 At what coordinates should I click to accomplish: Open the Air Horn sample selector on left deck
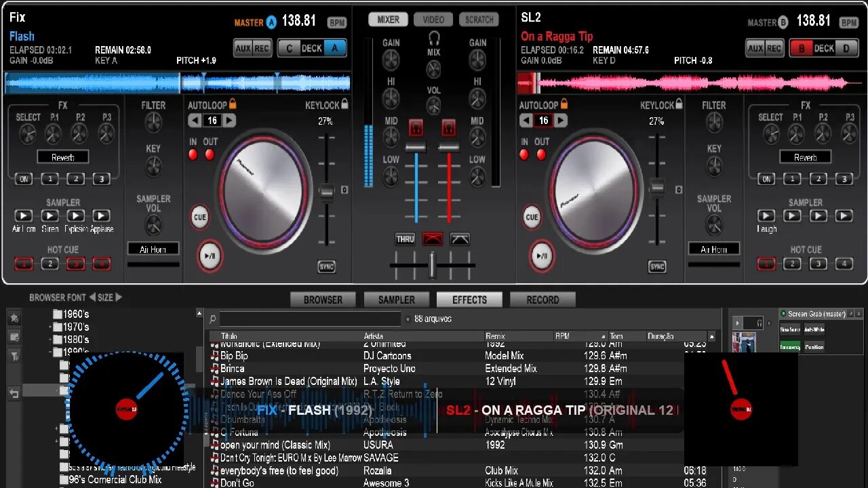click(x=153, y=249)
